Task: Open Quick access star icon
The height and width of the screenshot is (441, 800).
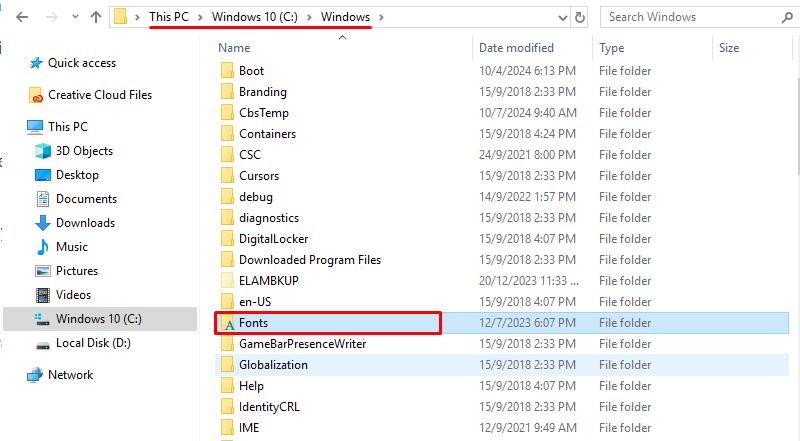Action: [36, 63]
